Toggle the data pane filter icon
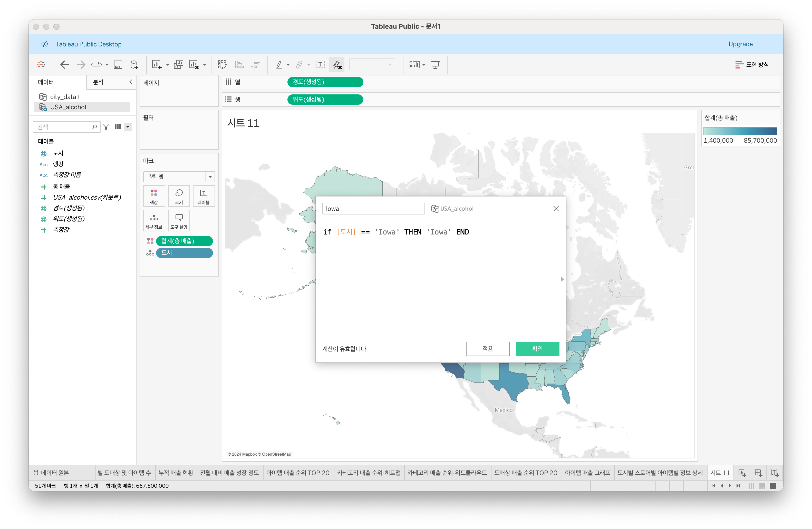The width and height of the screenshot is (812, 529). pos(106,127)
